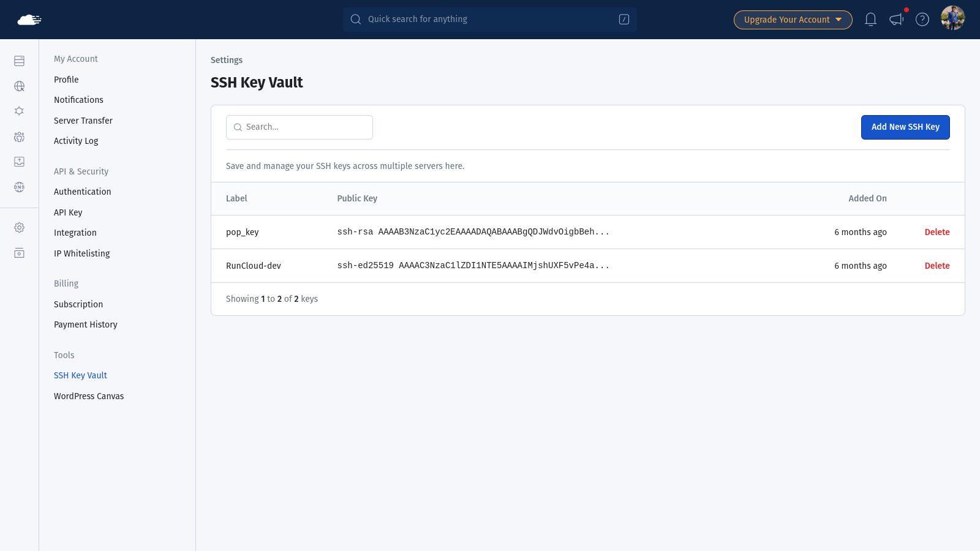The image size is (980, 551).
Task: View Payment History
Action: (x=86, y=324)
